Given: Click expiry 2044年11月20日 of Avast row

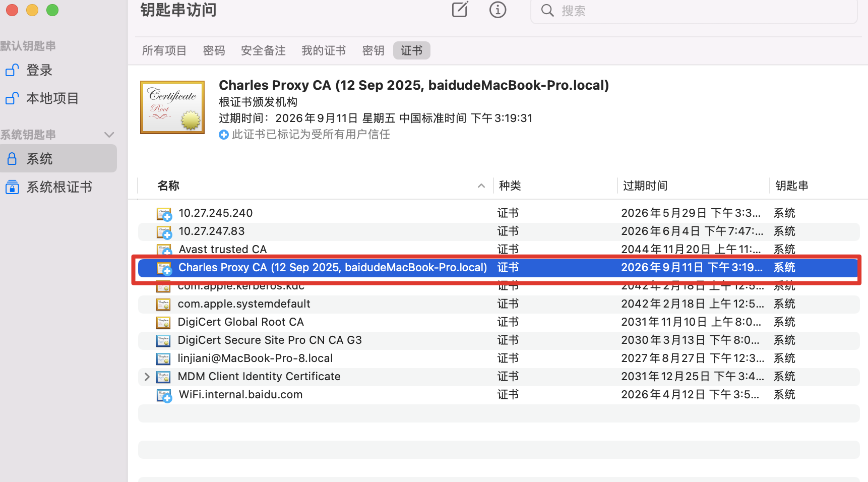Looking at the screenshot, I should tap(691, 249).
